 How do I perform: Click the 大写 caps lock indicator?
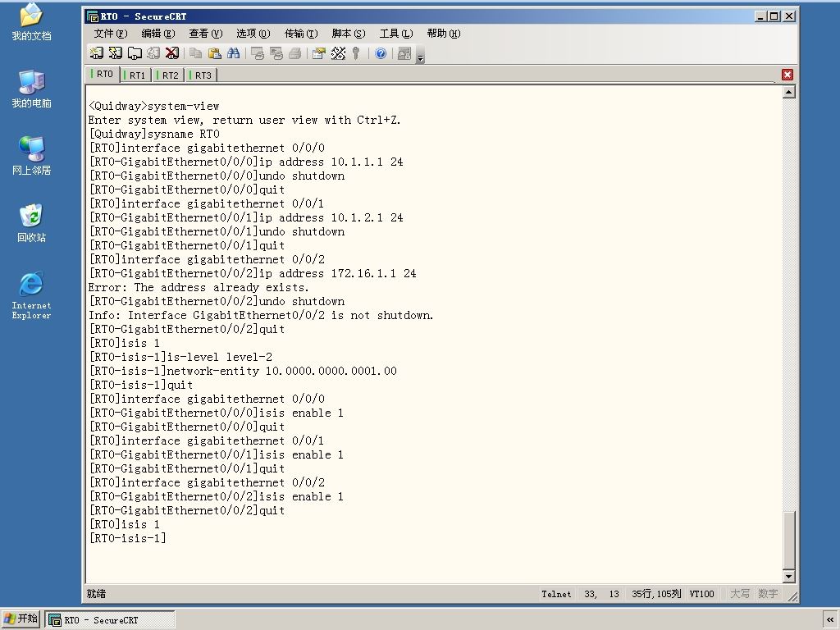coord(740,594)
